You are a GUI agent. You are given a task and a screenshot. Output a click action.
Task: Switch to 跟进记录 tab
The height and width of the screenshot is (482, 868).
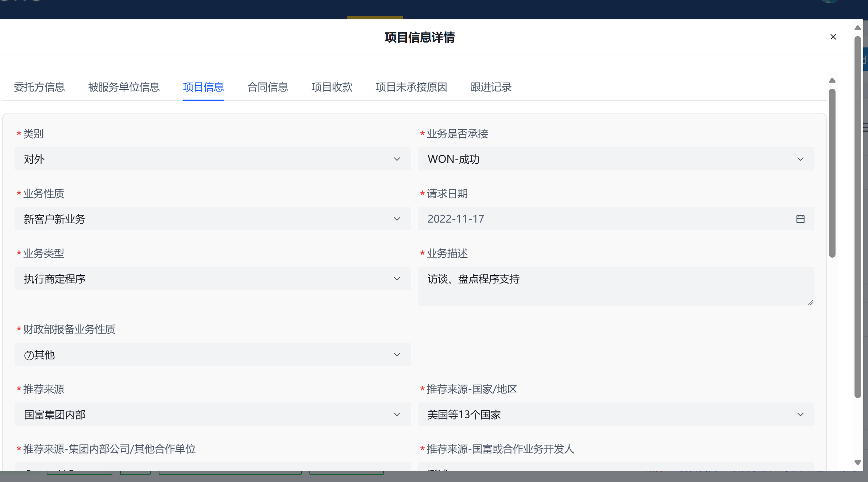pyautogui.click(x=491, y=87)
